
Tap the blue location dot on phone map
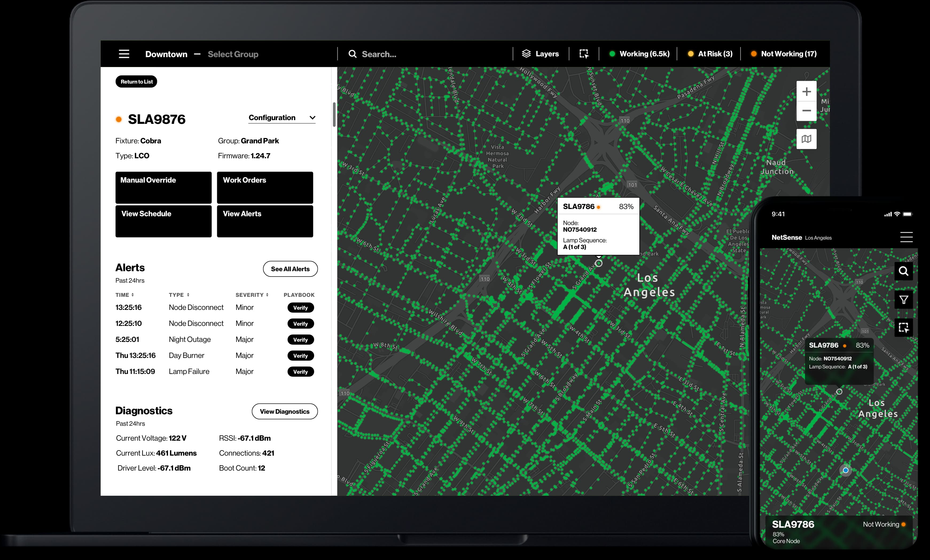tap(845, 470)
